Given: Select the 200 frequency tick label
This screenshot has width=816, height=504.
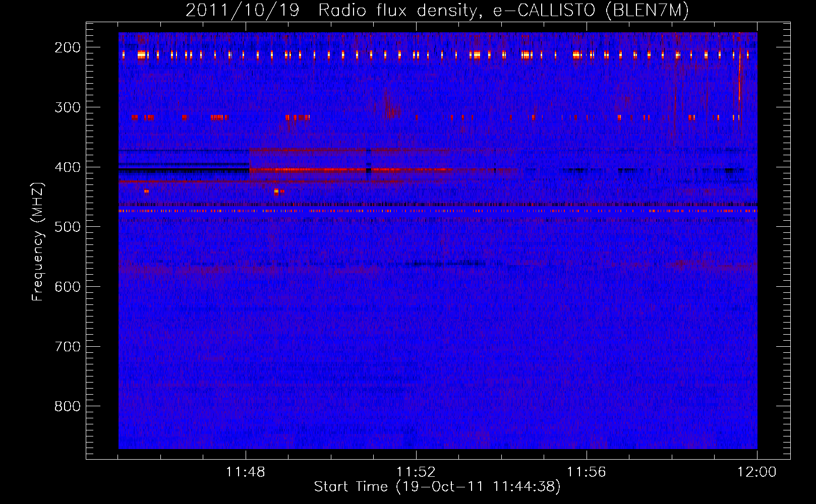Looking at the screenshot, I should click(68, 47).
